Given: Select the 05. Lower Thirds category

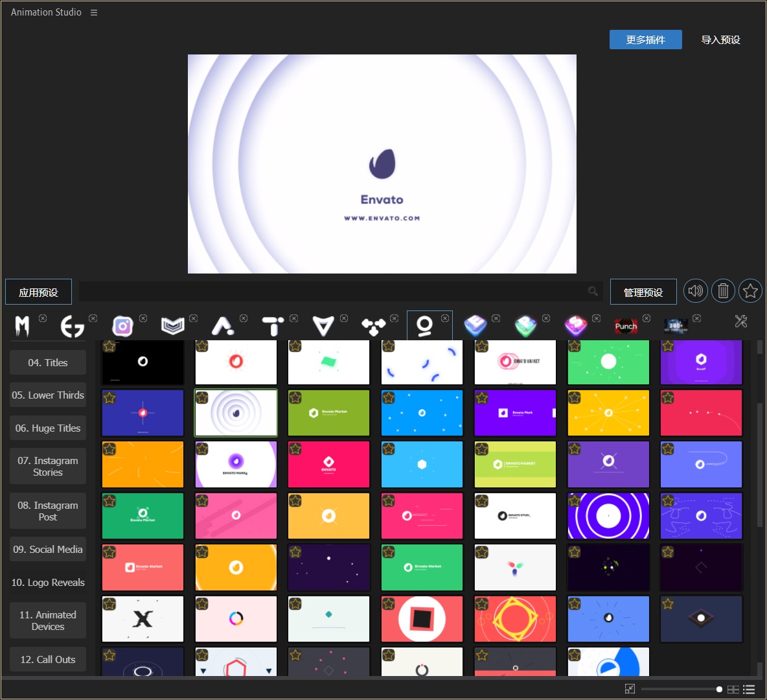Looking at the screenshot, I should pyautogui.click(x=48, y=395).
